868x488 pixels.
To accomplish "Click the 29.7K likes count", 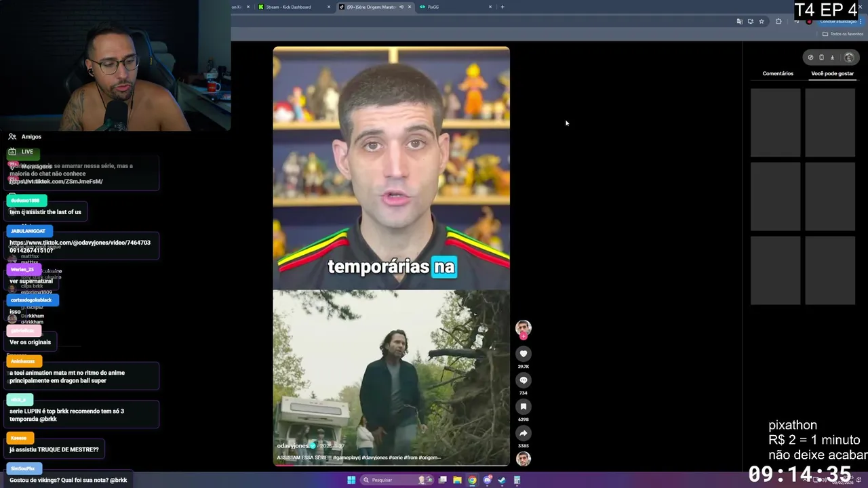I will 523,367.
